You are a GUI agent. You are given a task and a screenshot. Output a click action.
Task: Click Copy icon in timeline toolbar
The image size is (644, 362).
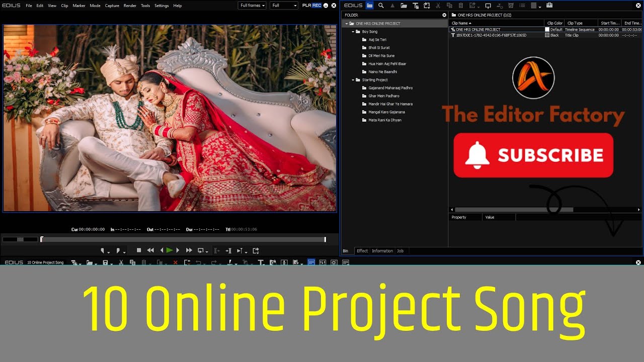click(132, 262)
